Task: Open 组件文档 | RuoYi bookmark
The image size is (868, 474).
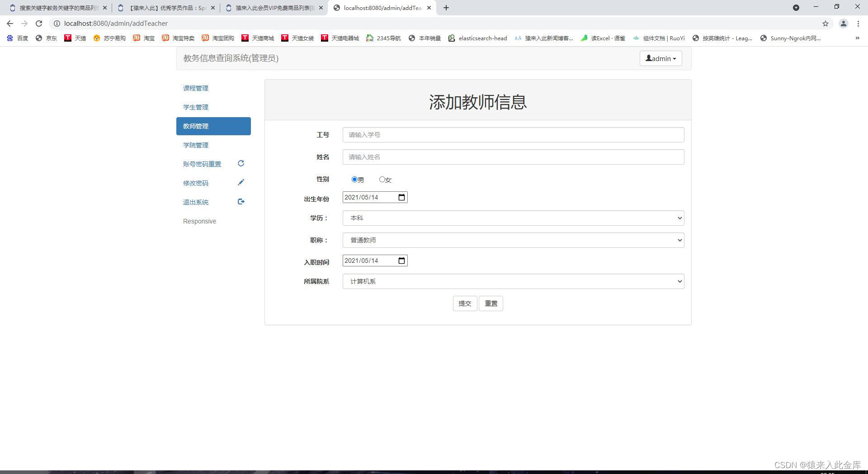Action: (x=659, y=38)
